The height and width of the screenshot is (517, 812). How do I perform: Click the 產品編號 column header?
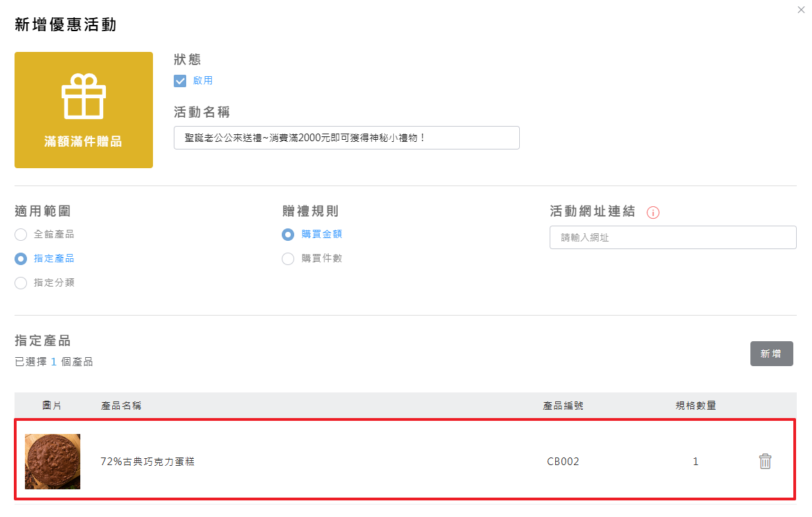pyautogui.click(x=563, y=406)
